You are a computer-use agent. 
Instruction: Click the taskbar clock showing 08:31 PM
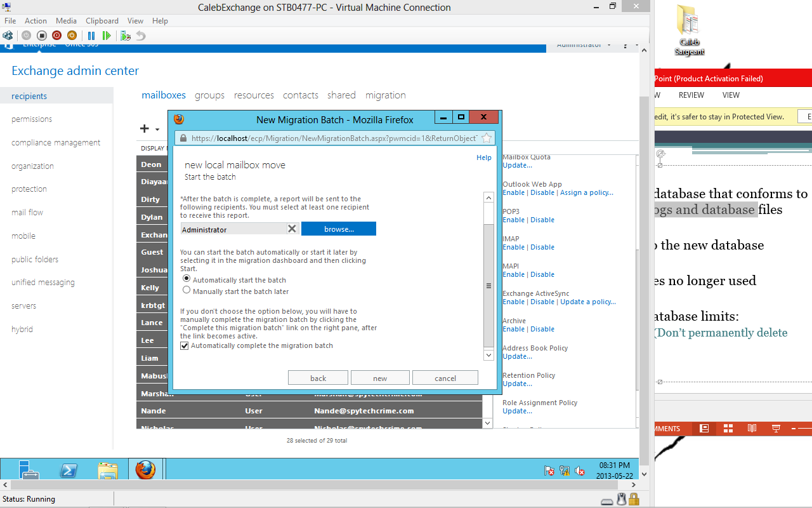click(x=614, y=471)
